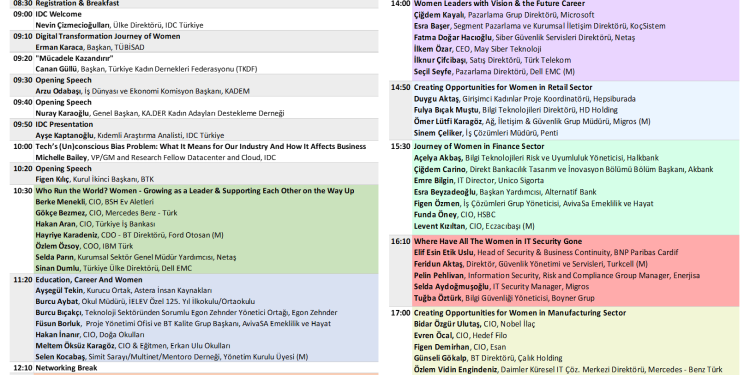Click the Figen Kılıç speaker line
The image size is (750, 375).
95,180
